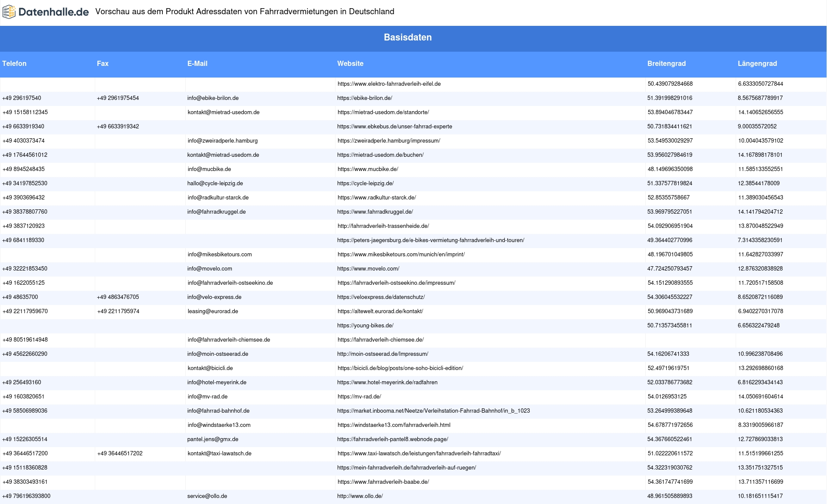Click website www.fahrradkruggel.de
The image size is (827, 504).
(375, 212)
